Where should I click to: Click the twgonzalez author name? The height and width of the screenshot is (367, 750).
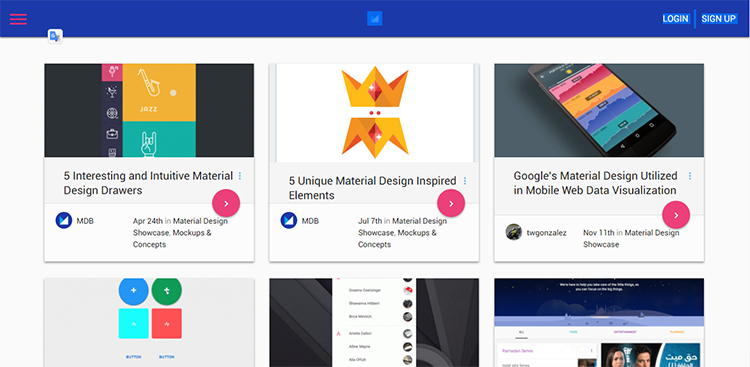(547, 233)
